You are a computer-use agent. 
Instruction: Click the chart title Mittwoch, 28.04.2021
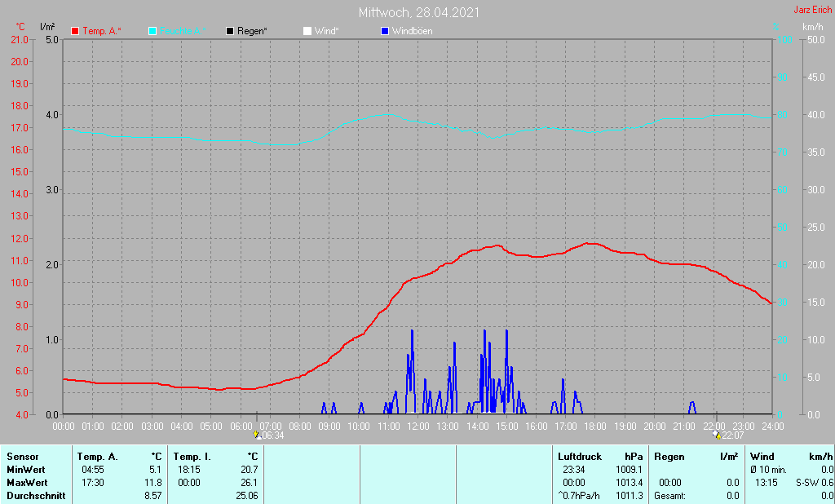pyautogui.click(x=419, y=12)
